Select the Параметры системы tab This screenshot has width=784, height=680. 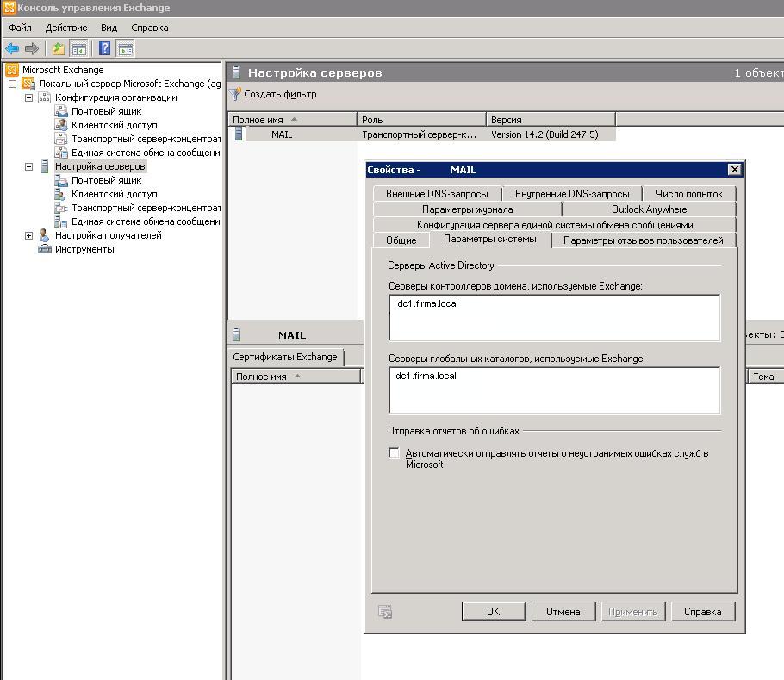[490, 239]
